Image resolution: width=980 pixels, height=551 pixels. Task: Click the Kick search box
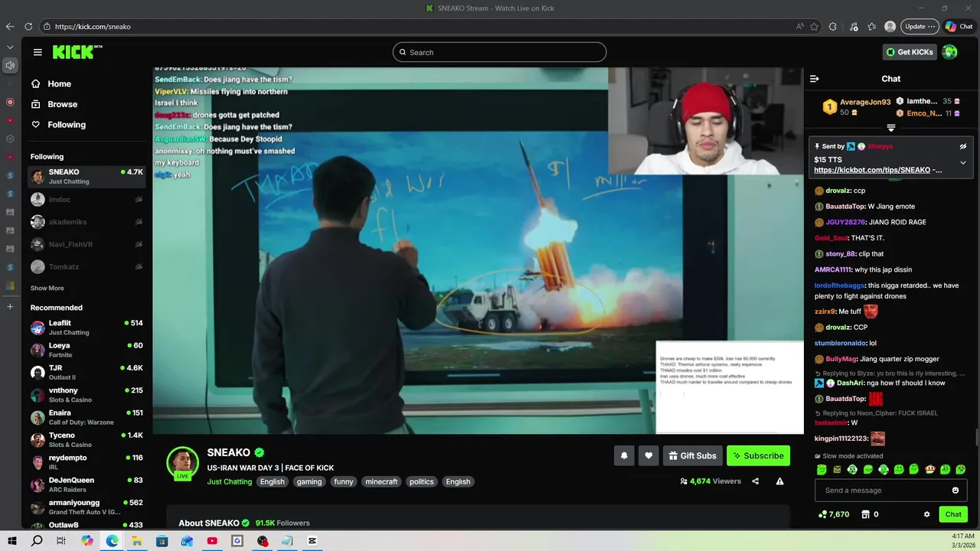[499, 52]
